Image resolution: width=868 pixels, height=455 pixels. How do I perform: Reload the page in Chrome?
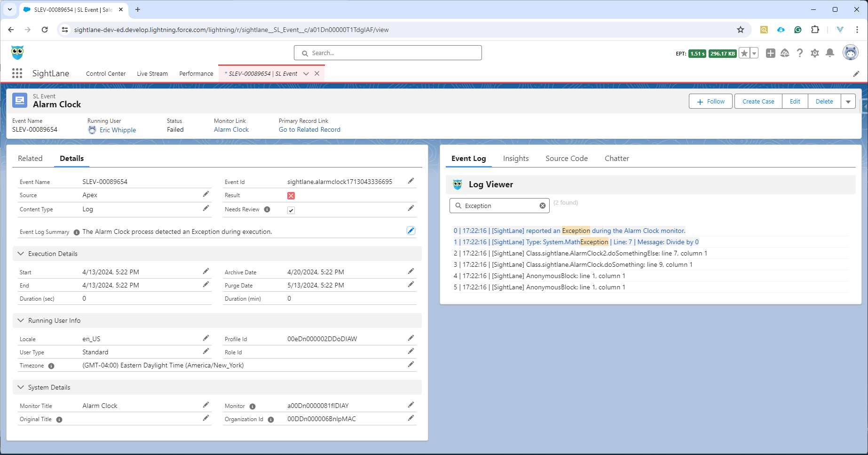45,30
